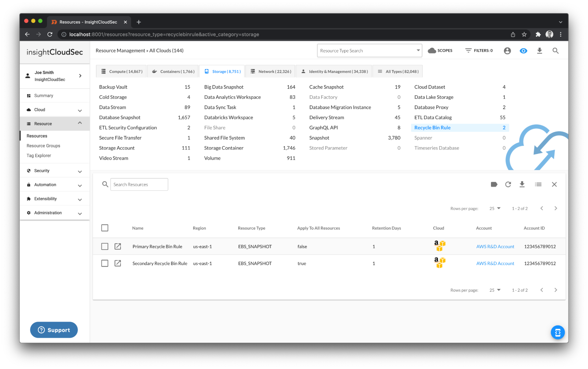The width and height of the screenshot is (588, 369).
Task: Open the external link icon for Primary Recycle Bin Rule
Action: [118, 246]
